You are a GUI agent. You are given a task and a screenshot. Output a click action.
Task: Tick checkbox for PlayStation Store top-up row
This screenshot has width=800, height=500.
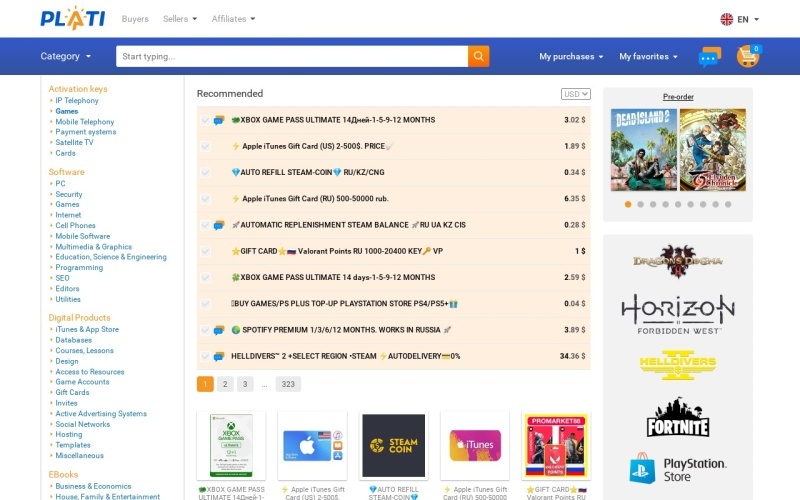coord(205,304)
